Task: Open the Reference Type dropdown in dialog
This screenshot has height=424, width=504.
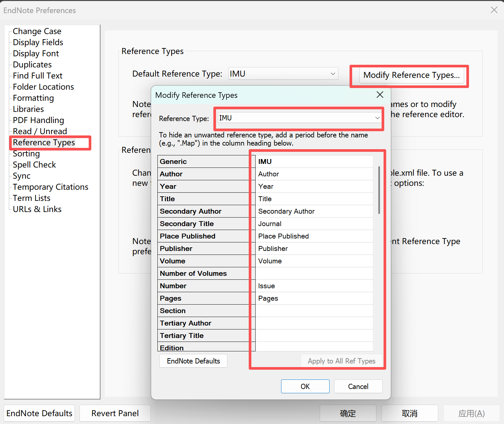Action: coord(299,118)
